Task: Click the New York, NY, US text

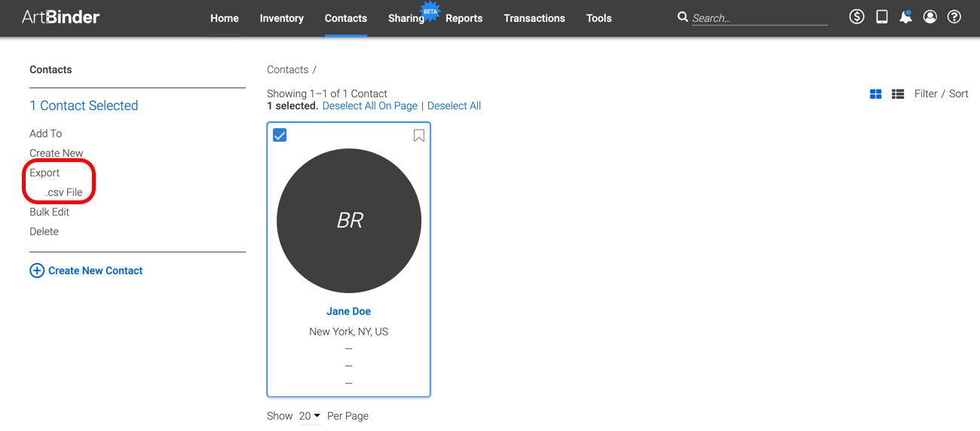Action: 348,332
